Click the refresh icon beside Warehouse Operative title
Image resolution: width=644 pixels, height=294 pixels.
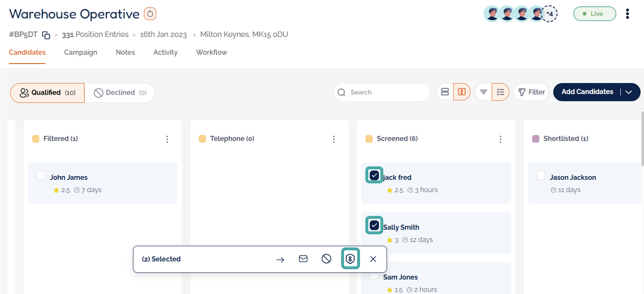(150, 14)
